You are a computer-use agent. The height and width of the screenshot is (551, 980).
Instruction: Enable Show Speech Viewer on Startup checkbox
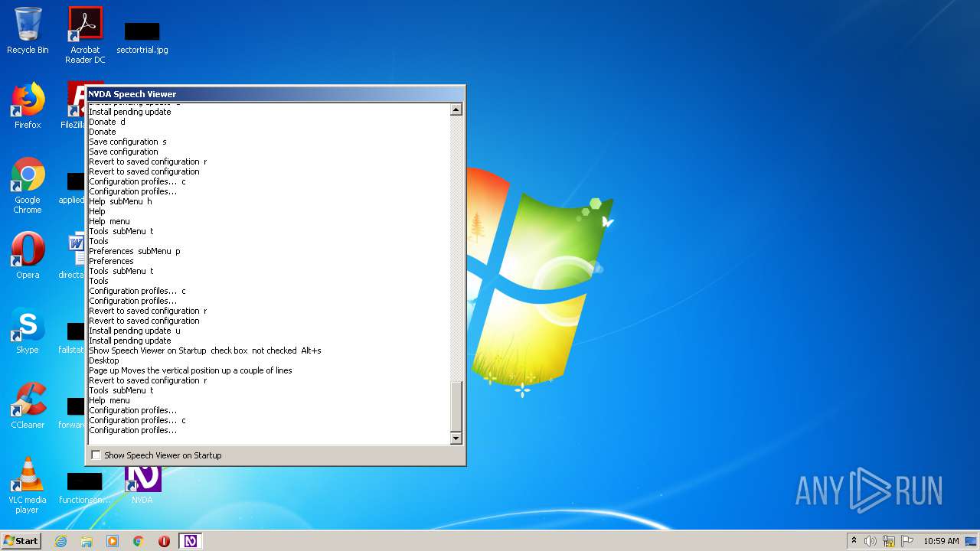[96, 455]
